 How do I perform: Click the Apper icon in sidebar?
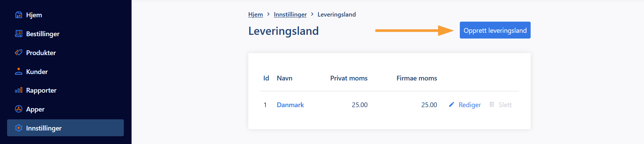(x=19, y=109)
